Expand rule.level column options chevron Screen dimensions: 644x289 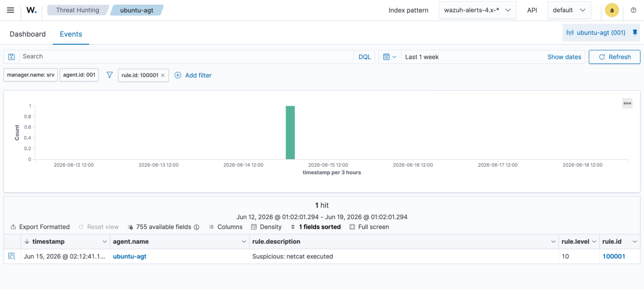click(x=594, y=242)
